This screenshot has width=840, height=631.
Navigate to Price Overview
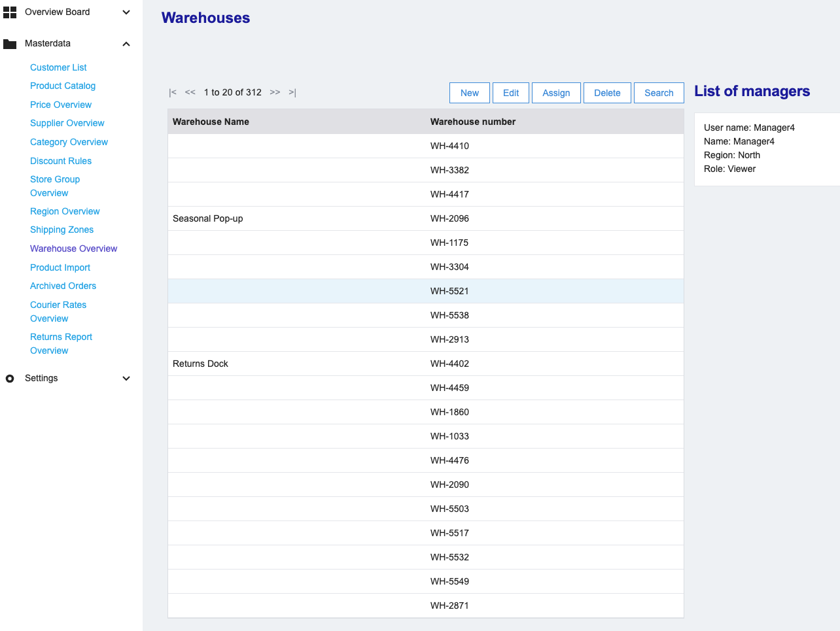[61, 105]
